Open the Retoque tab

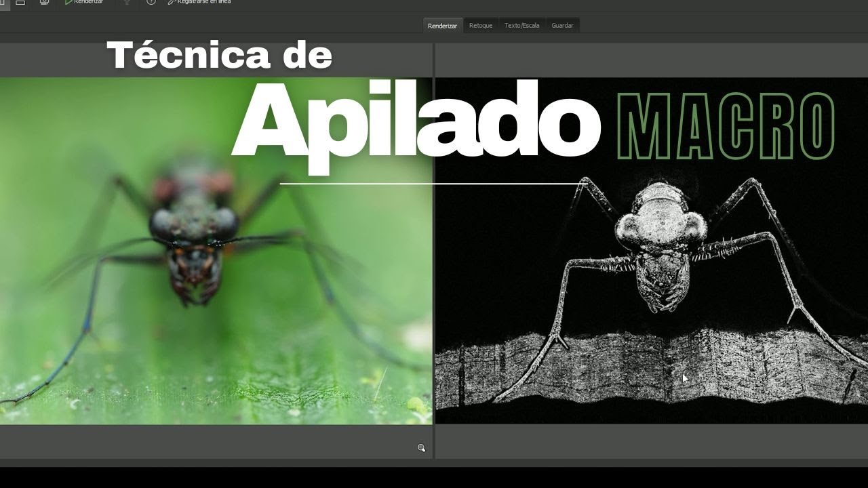click(x=481, y=26)
